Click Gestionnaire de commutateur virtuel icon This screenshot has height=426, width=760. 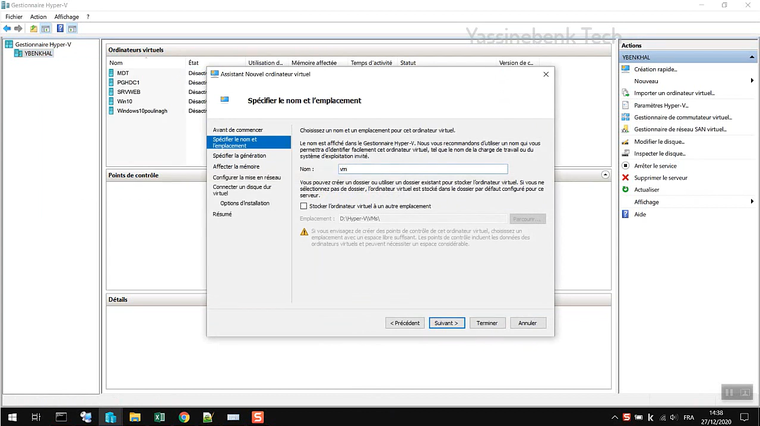pos(625,117)
